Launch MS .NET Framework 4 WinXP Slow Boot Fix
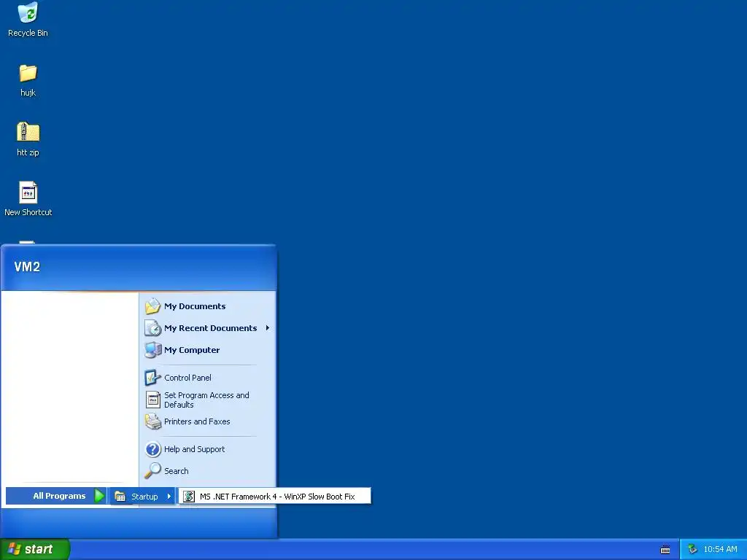The image size is (747, 560). point(275,497)
